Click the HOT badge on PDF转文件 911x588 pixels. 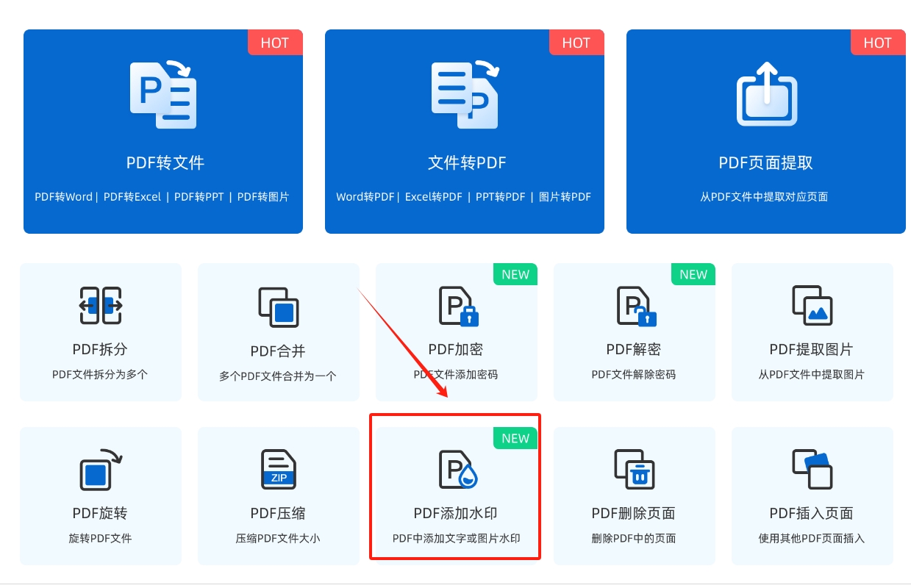click(x=275, y=43)
